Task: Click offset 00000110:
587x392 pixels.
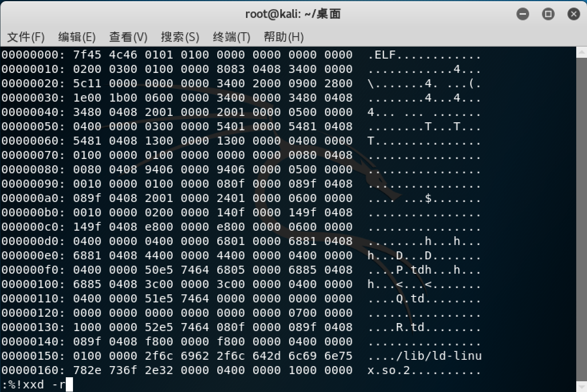Action: click(33, 298)
